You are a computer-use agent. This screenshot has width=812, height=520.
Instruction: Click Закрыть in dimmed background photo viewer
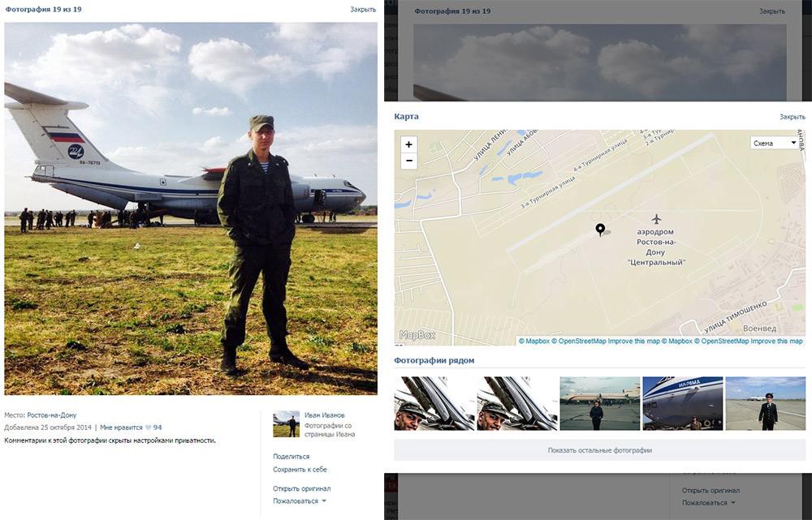point(772,11)
